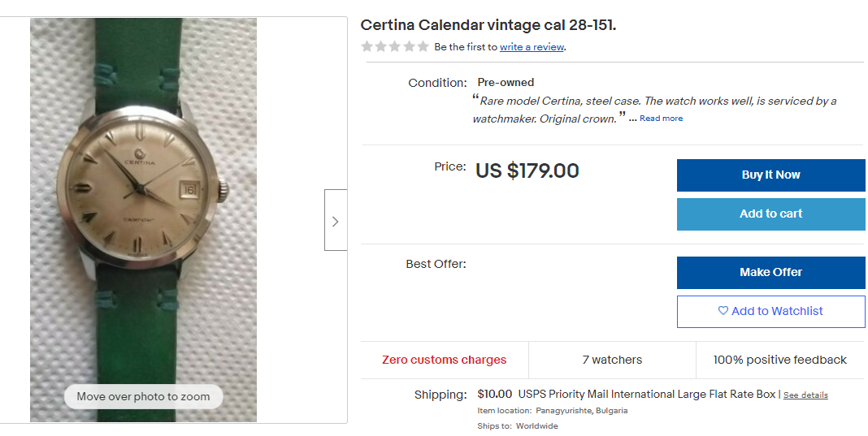
Task: Click the Make Offer button
Action: click(770, 273)
